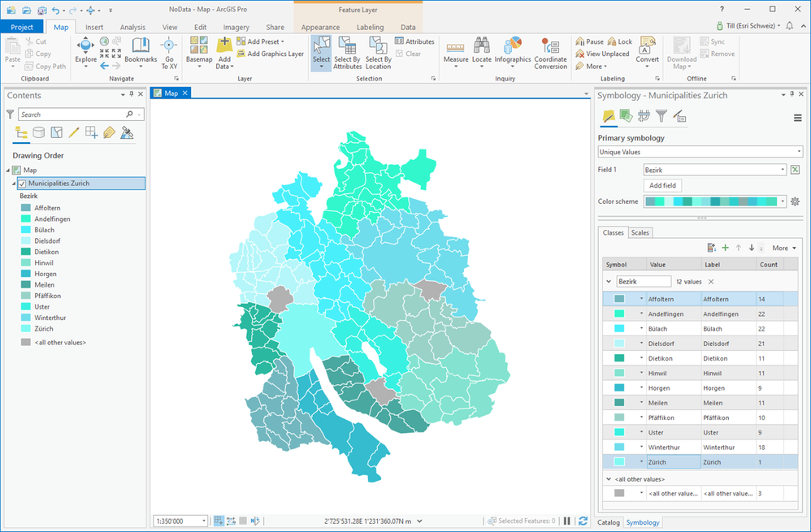Open Coordinate Conversion
Image resolution: width=811 pixels, height=532 pixels.
[551, 52]
